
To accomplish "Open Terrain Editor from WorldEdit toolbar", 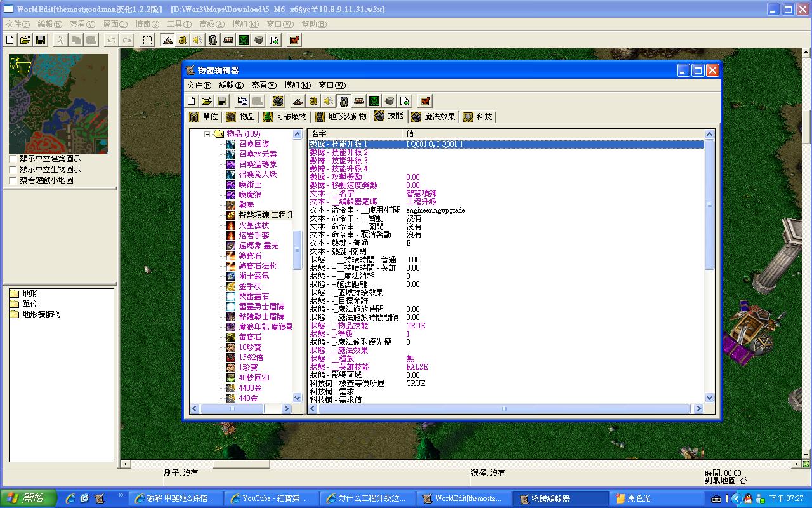I will point(167,40).
